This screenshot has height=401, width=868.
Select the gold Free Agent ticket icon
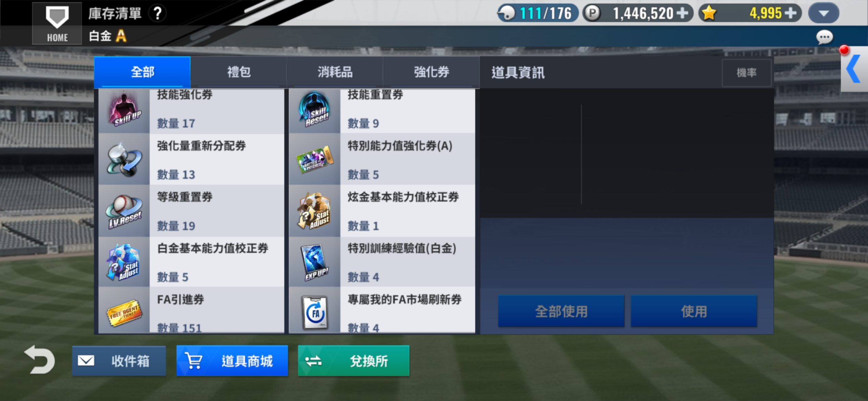pos(124,313)
